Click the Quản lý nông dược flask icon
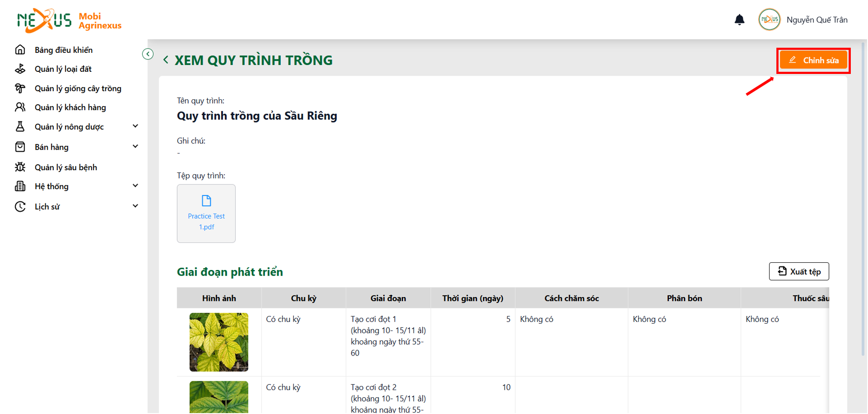Image resolution: width=868 pixels, height=414 pixels. pyautogui.click(x=20, y=127)
